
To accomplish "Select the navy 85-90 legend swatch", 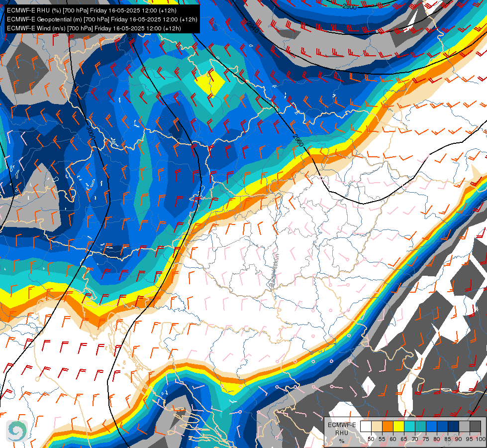I will coord(454,426).
